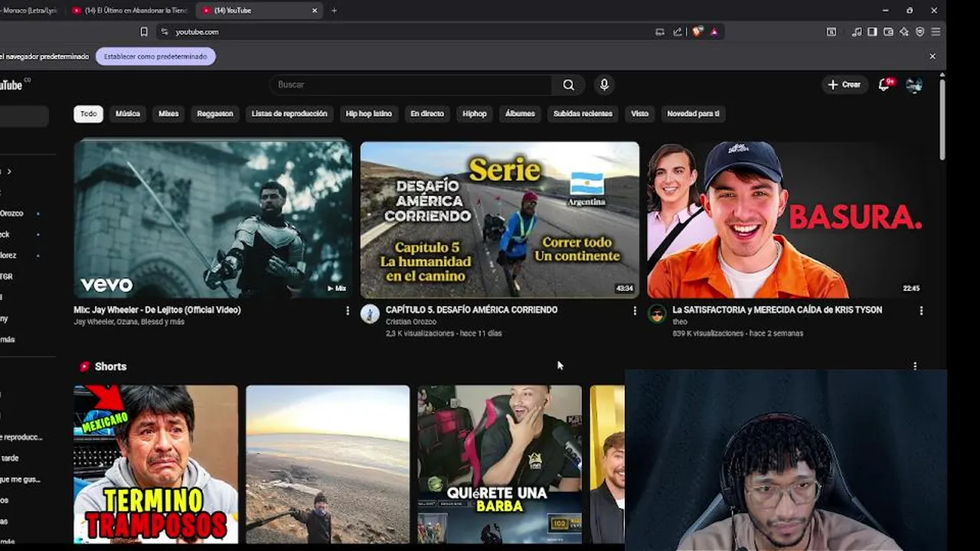Open Jay Wheeler De Lejitos thumbnail
980x551 pixels.
(x=213, y=220)
